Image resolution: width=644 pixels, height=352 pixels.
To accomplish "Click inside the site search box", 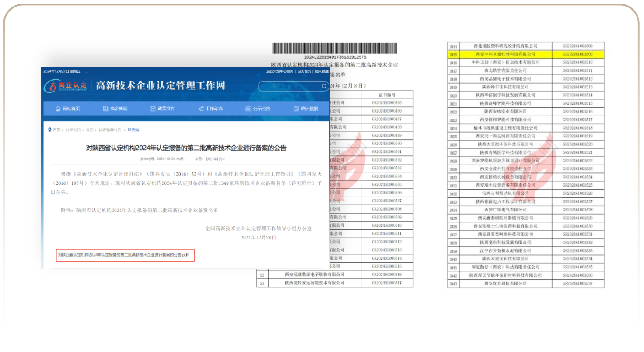I will (x=290, y=86).
